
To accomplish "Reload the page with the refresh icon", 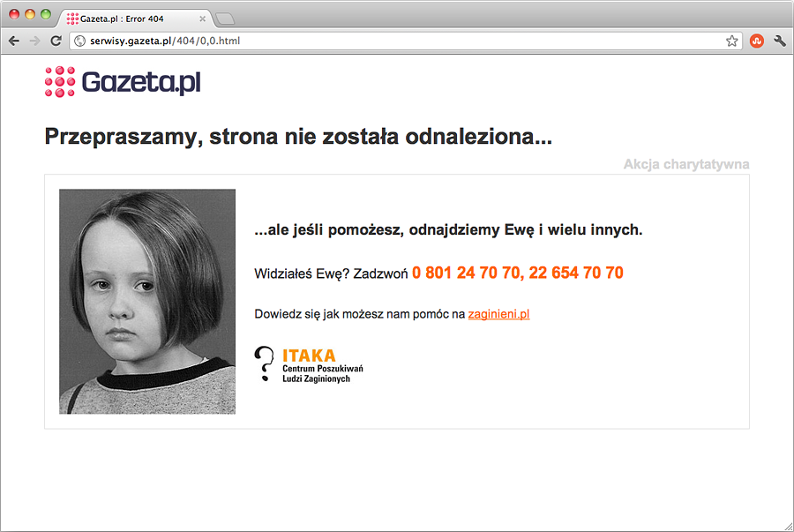I will coord(56,41).
